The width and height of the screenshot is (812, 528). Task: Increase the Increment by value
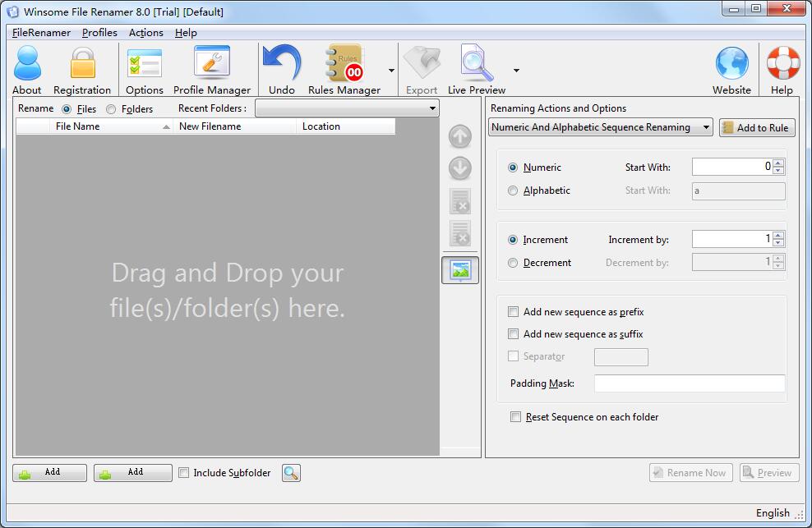coord(778,236)
